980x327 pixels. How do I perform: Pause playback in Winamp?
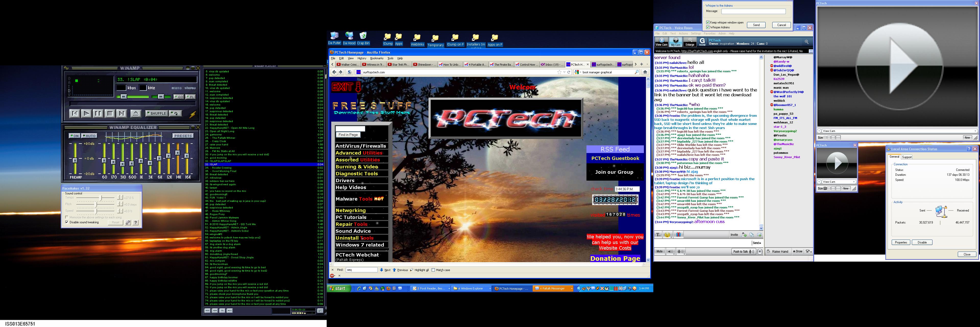(x=98, y=113)
